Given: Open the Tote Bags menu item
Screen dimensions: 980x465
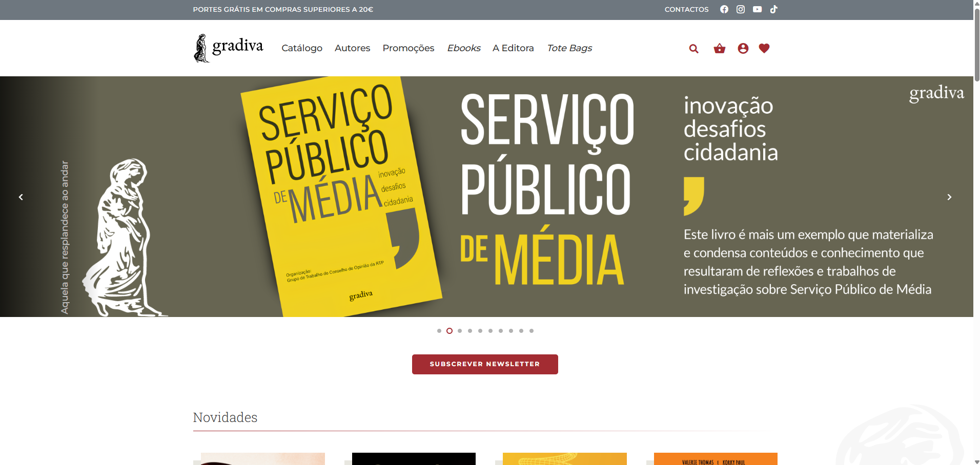Looking at the screenshot, I should click(x=569, y=48).
